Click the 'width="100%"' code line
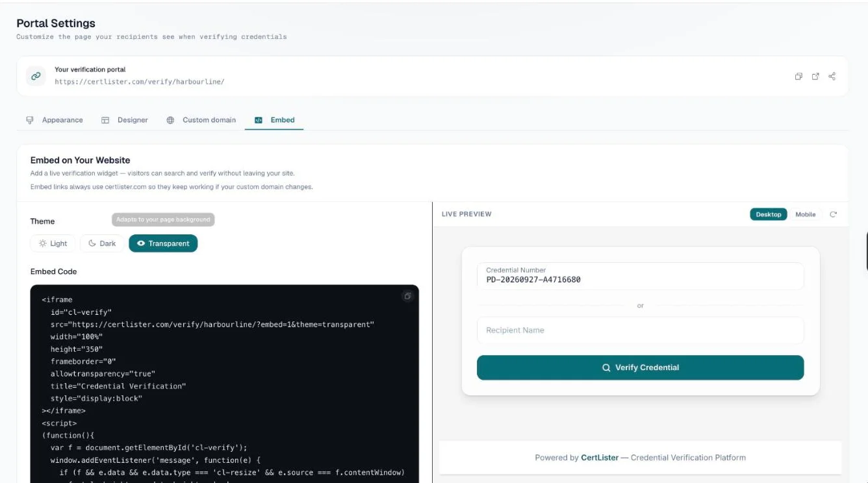The height and width of the screenshot is (483, 868). [77, 336]
